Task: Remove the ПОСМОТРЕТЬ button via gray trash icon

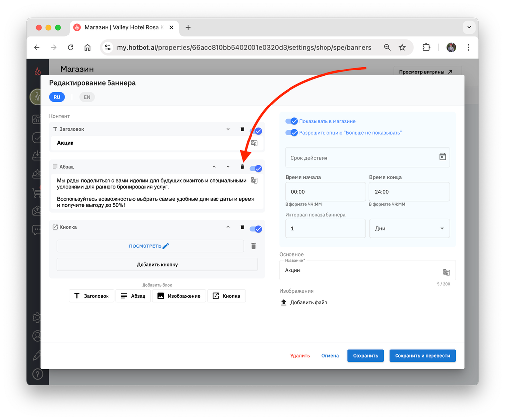Action: click(x=253, y=246)
